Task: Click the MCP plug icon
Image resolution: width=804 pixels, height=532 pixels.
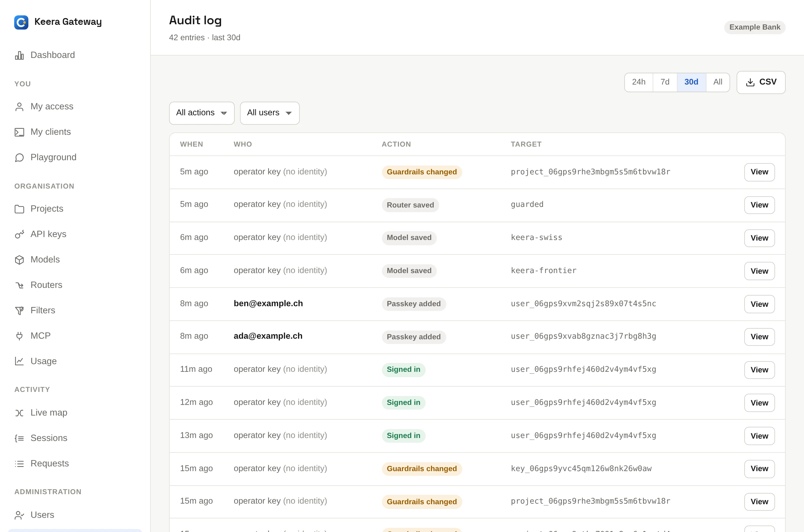Action: pyautogui.click(x=19, y=336)
